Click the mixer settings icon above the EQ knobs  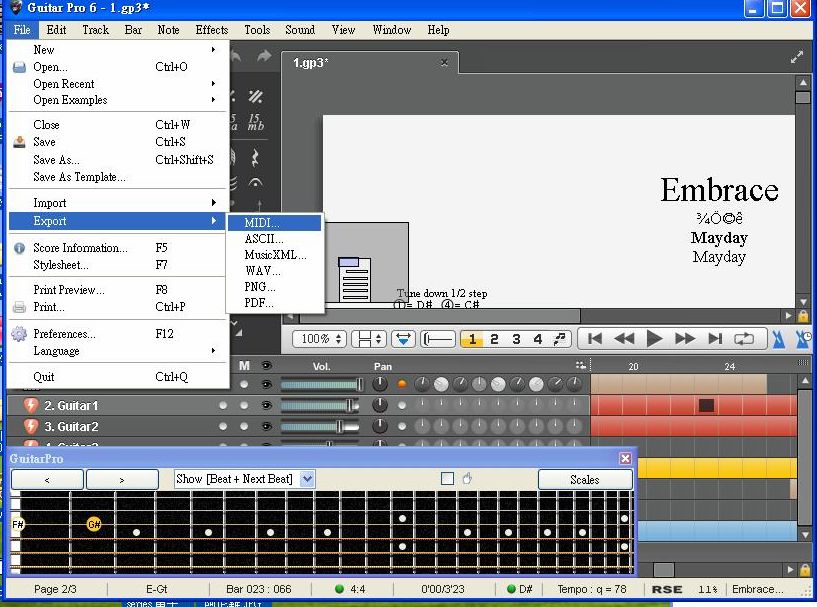(x=580, y=365)
